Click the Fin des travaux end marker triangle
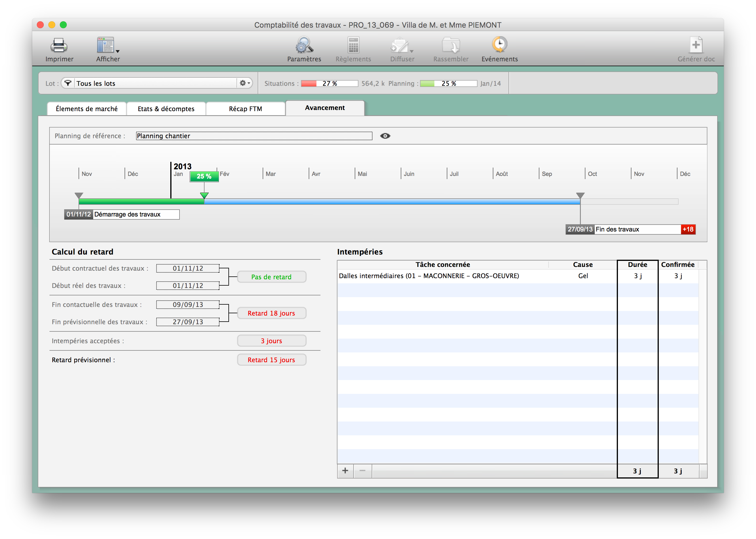Screen dimensions: 756x539 pyautogui.click(x=580, y=196)
